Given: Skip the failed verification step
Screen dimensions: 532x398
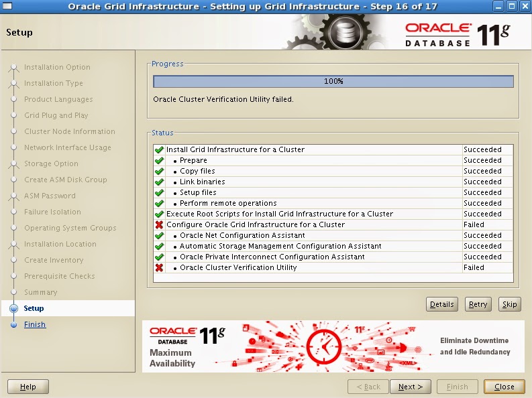Looking at the screenshot, I should pos(510,304).
